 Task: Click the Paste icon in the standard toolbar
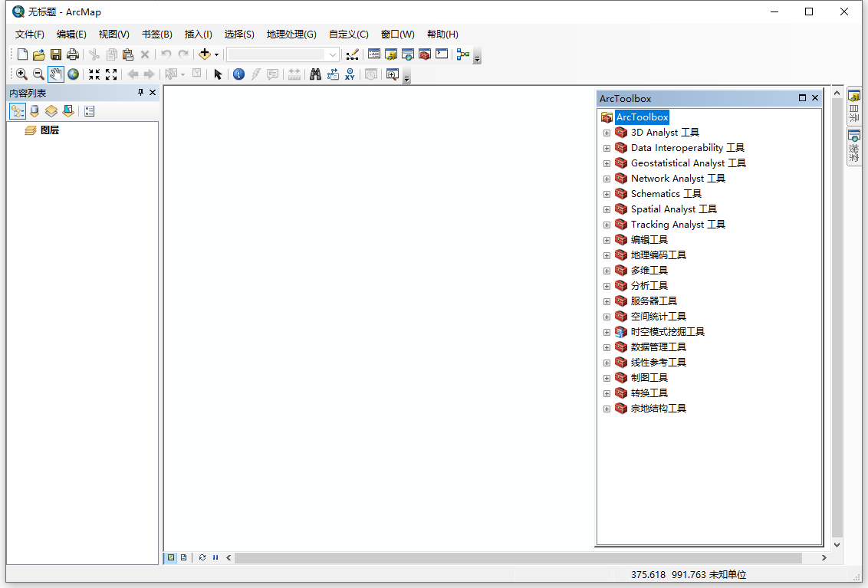click(128, 54)
